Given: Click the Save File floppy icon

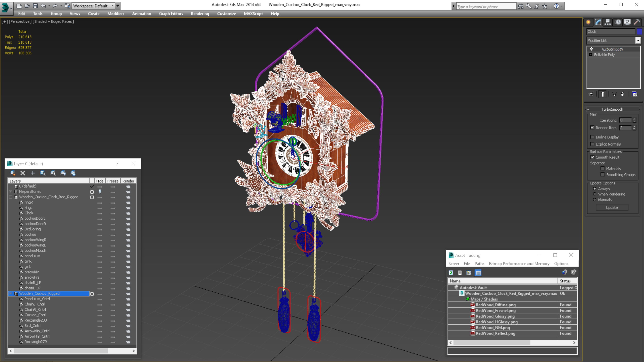Looking at the screenshot, I should (x=35, y=6).
